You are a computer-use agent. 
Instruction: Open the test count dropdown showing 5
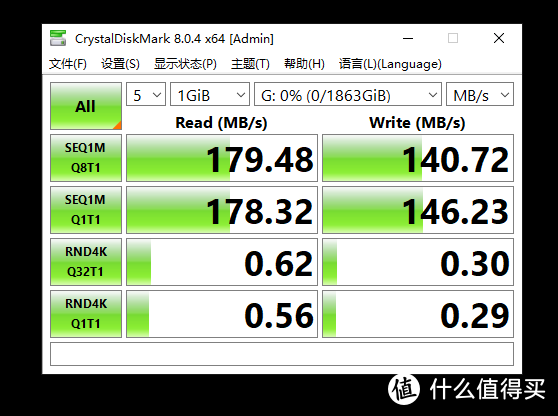[146, 94]
